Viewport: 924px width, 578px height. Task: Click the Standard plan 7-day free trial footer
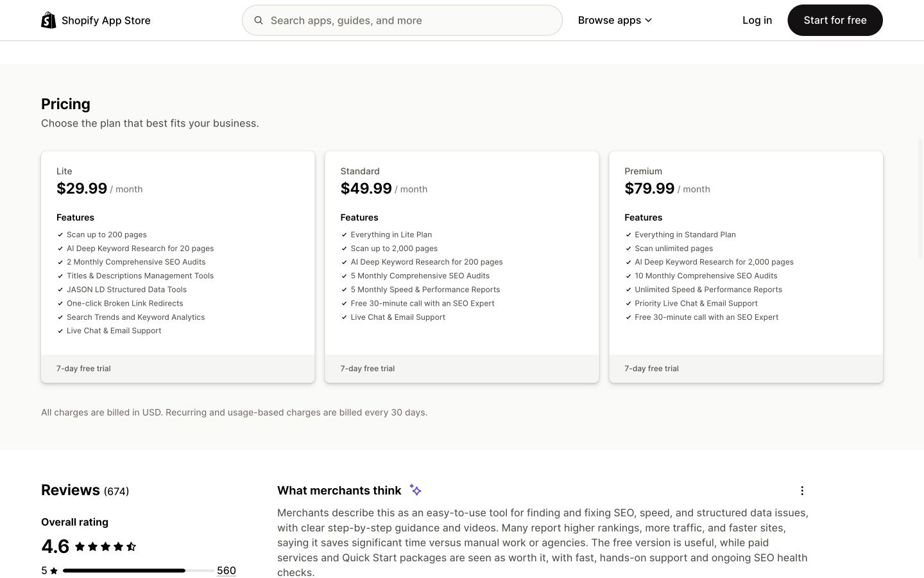(x=462, y=369)
